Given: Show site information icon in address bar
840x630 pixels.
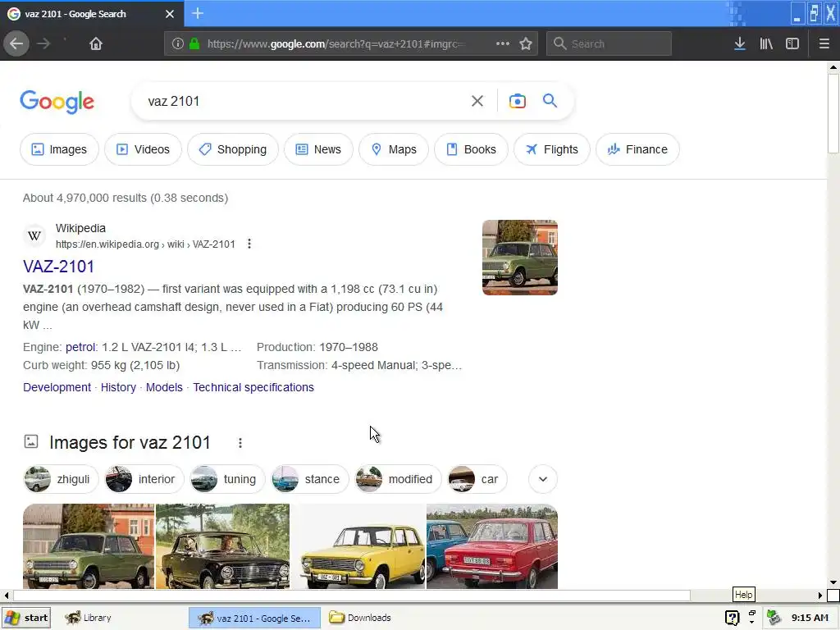Looking at the screenshot, I should 177,44.
